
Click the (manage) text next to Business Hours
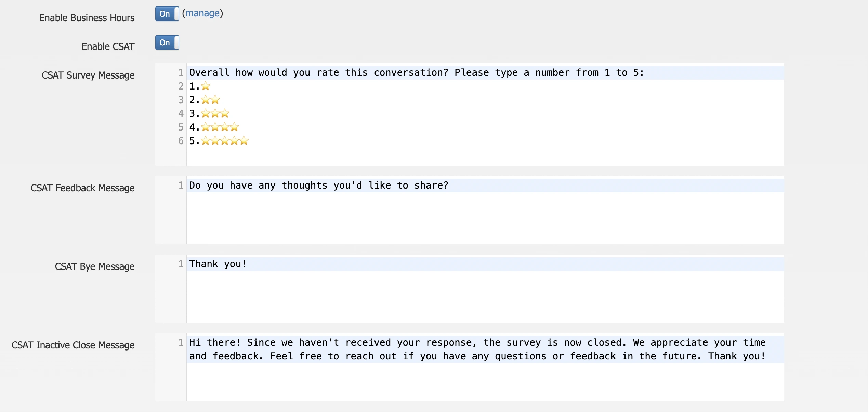[203, 13]
